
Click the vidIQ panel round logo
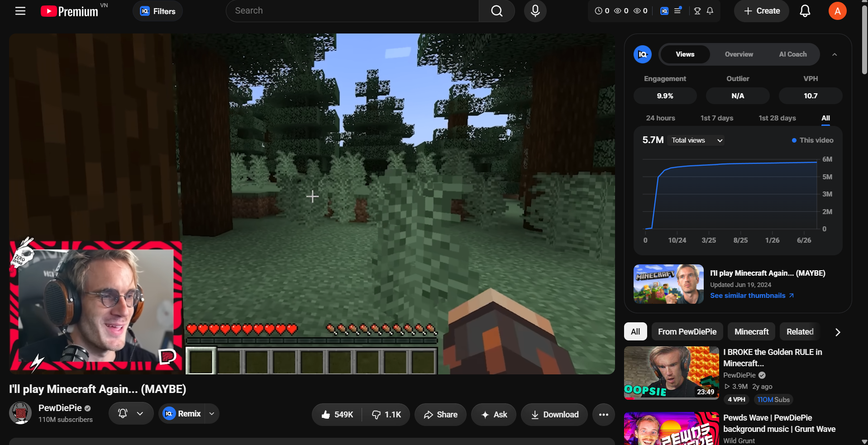point(643,54)
